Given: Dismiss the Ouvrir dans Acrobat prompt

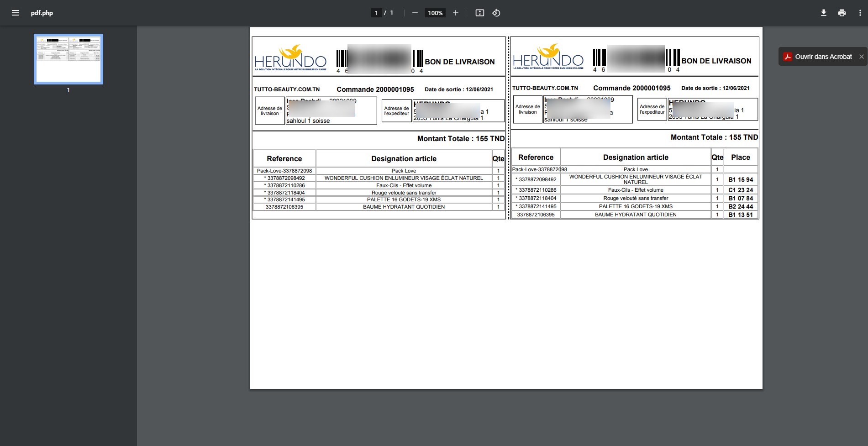Looking at the screenshot, I should [861, 57].
